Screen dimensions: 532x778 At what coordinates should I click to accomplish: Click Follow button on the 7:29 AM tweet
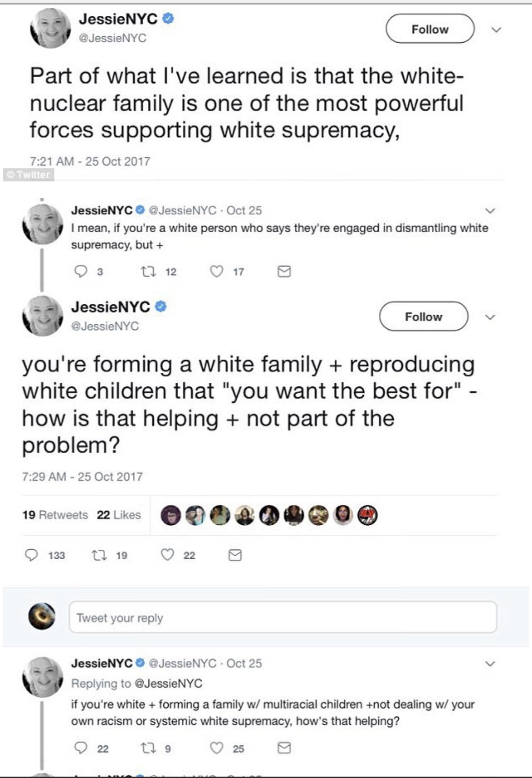pyautogui.click(x=424, y=316)
